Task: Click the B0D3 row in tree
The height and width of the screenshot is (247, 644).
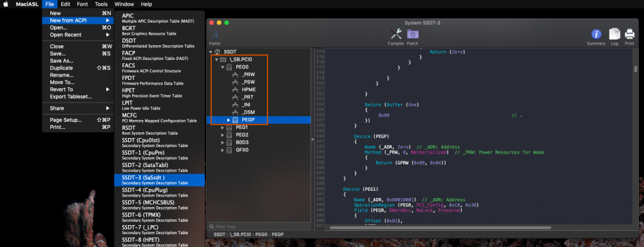Action: point(259,143)
